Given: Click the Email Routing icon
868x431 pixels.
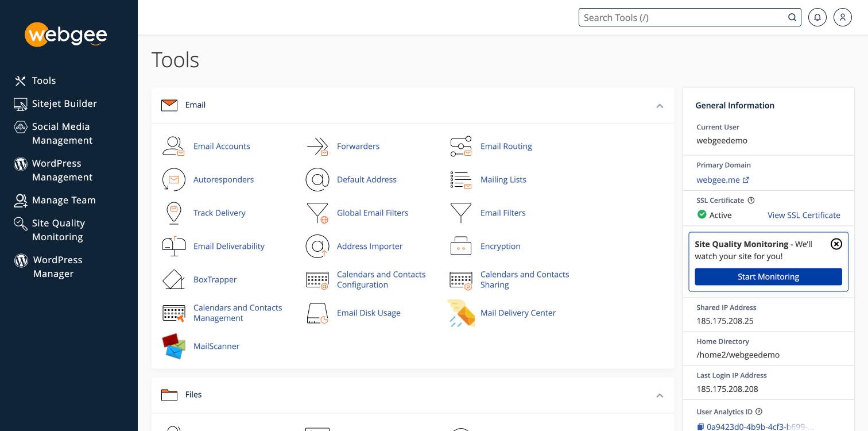Looking at the screenshot, I should point(460,146).
